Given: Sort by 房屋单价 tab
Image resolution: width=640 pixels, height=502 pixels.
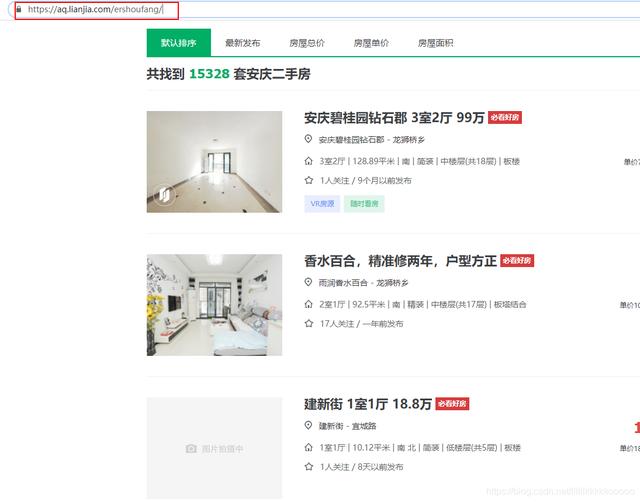Looking at the screenshot, I should tap(371, 43).
